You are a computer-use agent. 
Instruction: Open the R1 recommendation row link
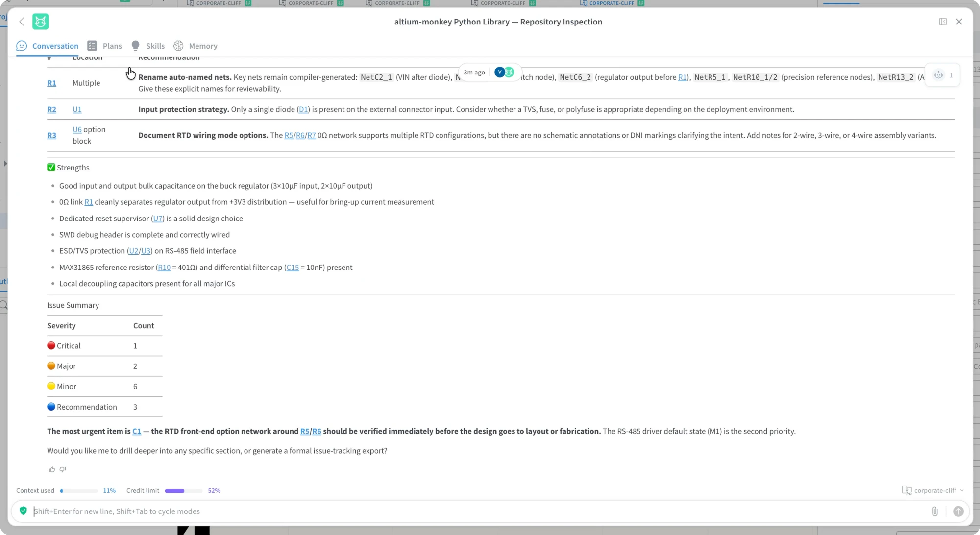pyautogui.click(x=51, y=83)
